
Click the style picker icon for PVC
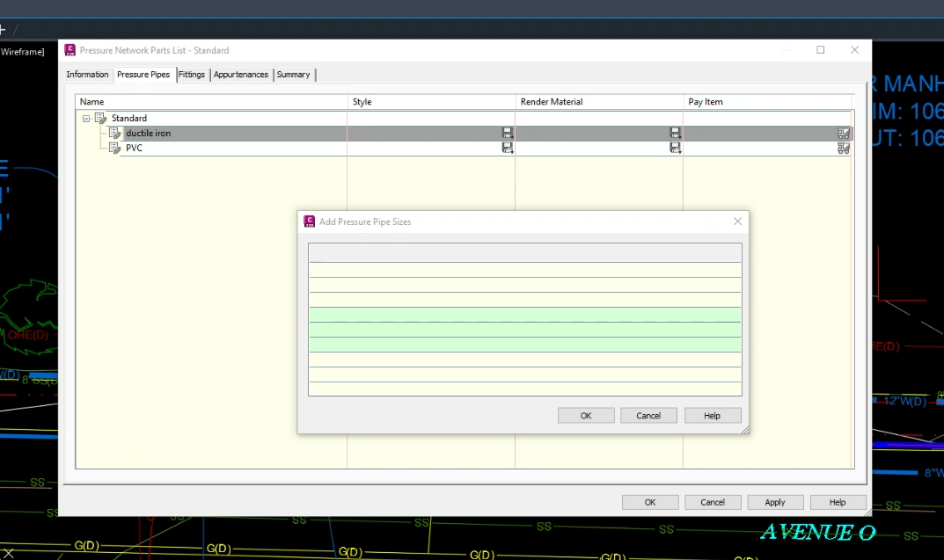(508, 148)
